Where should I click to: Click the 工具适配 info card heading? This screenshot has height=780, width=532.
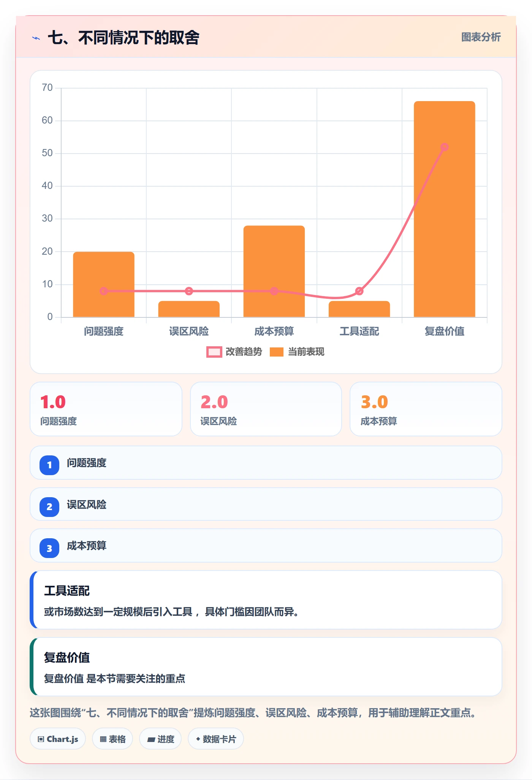67,591
